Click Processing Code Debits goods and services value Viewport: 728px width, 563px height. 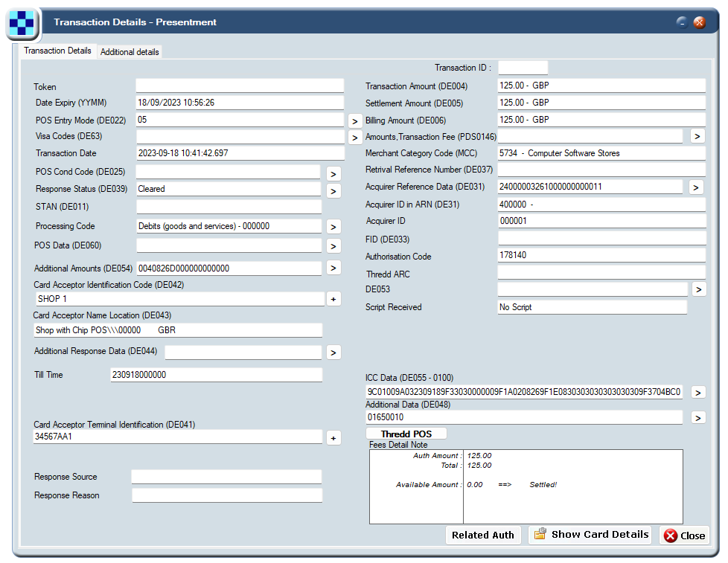229,226
